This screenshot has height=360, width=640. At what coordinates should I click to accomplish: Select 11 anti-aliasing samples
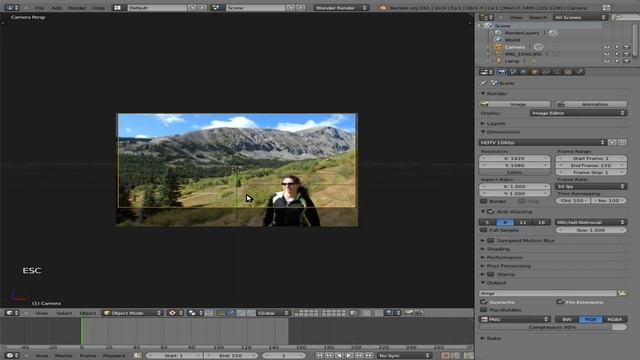(523, 222)
